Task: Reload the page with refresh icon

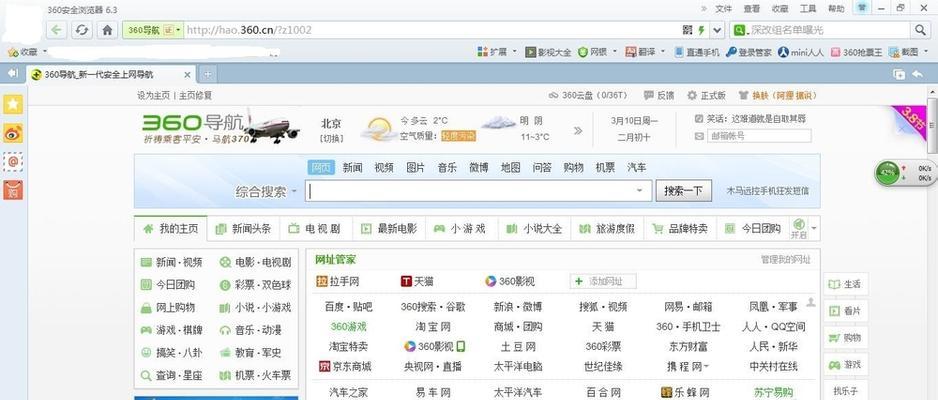Action: tap(82, 30)
